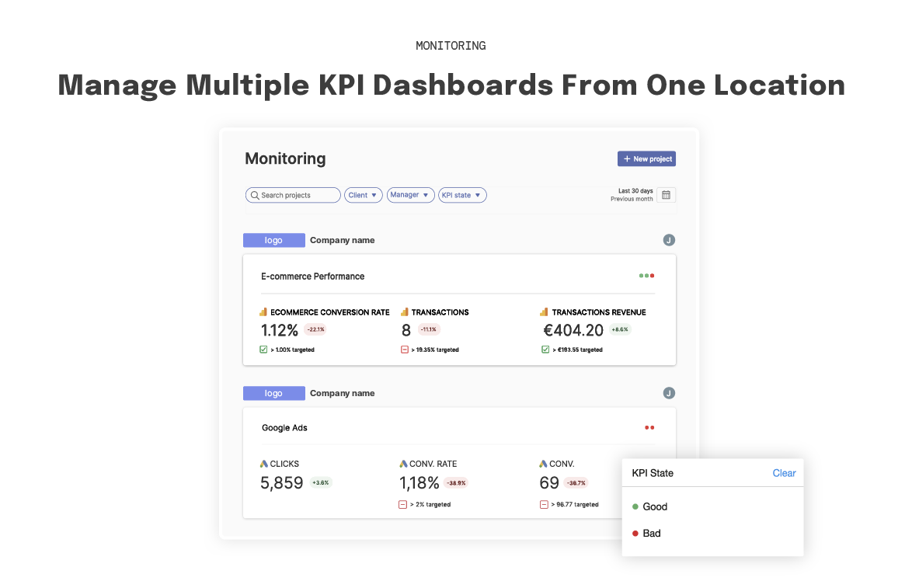
Task: Click the Google Analytics icon beside Transactions
Action: [405, 312]
